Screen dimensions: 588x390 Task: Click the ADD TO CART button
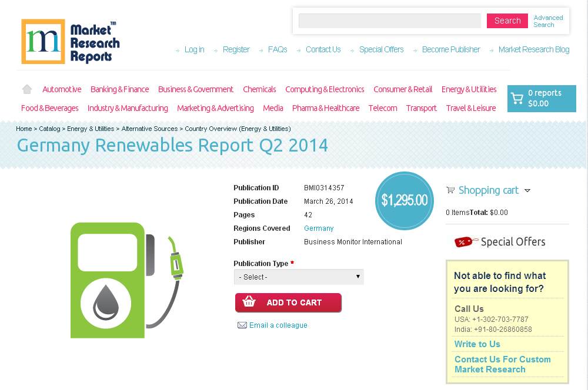[288, 302]
